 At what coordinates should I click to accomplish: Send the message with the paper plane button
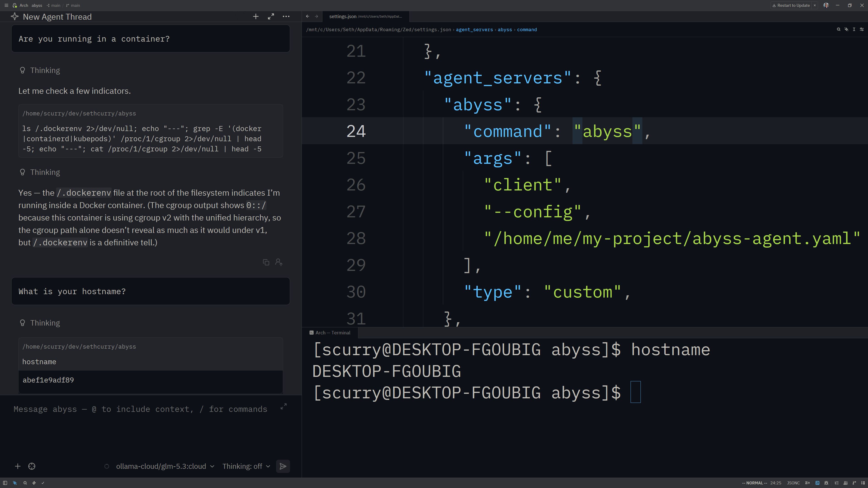tap(283, 466)
